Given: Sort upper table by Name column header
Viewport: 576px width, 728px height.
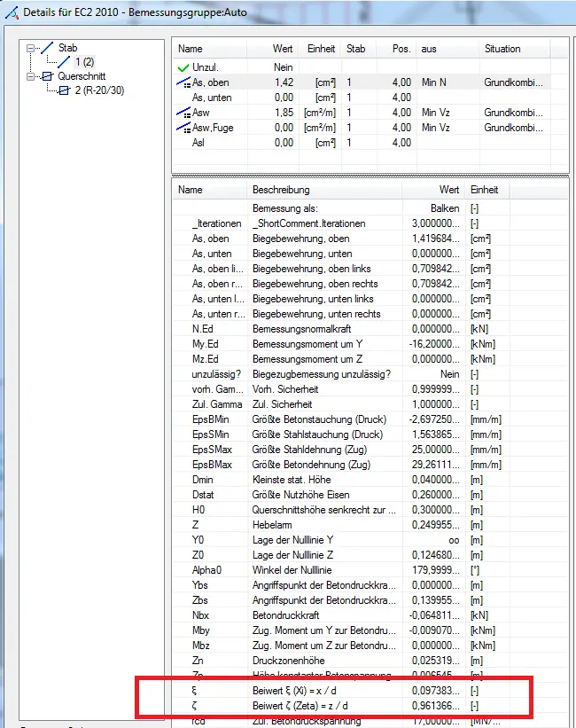Looking at the screenshot, I should (x=210, y=49).
